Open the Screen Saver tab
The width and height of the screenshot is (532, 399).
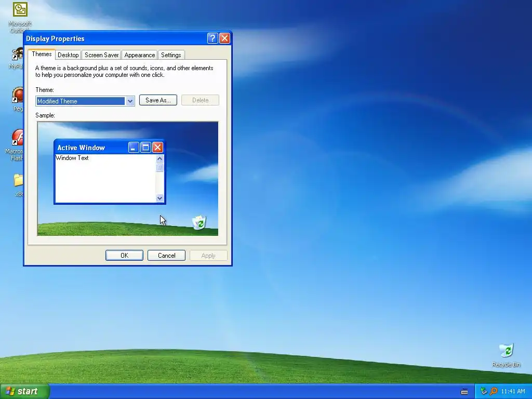coord(101,55)
